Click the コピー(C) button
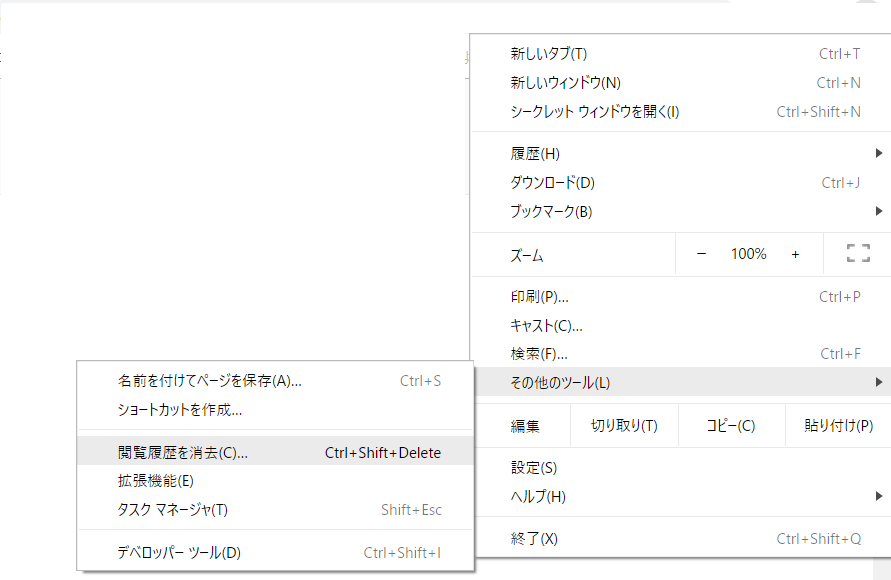The image size is (891, 580). (731, 425)
